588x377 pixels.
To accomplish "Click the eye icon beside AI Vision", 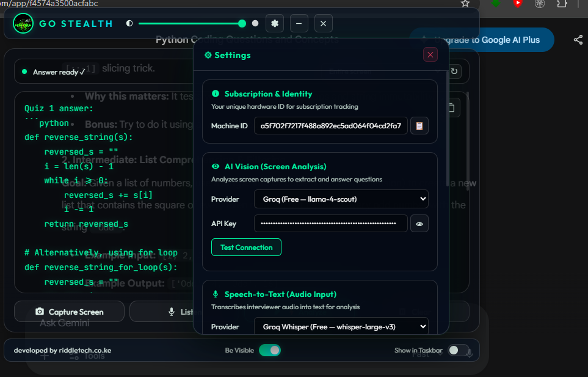I will (216, 167).
